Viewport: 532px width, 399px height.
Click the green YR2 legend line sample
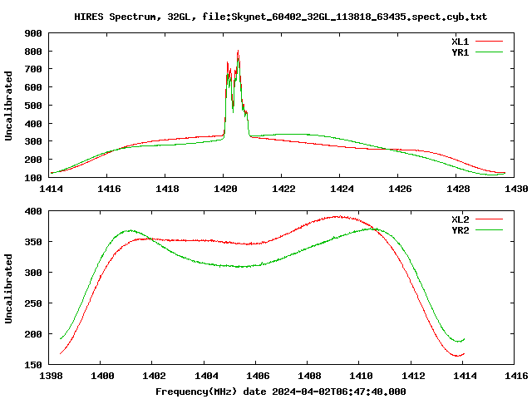[490, 230]
